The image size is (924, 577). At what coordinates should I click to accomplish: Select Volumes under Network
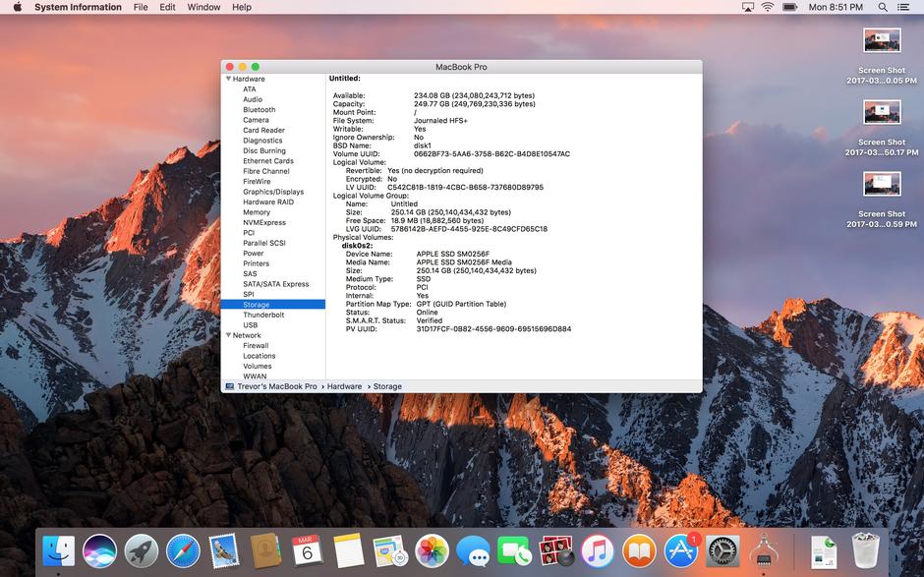(258, 366)
